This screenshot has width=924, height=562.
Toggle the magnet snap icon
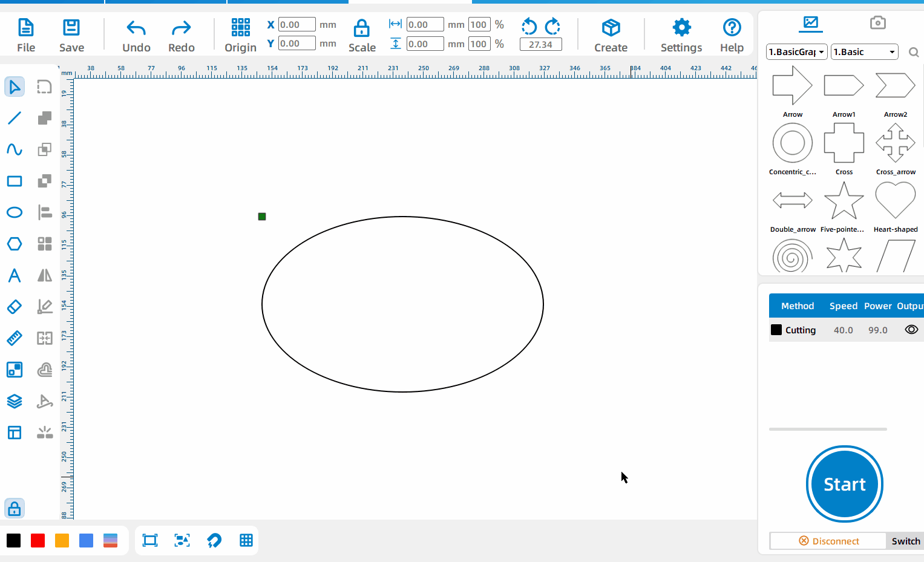(214, 540)
